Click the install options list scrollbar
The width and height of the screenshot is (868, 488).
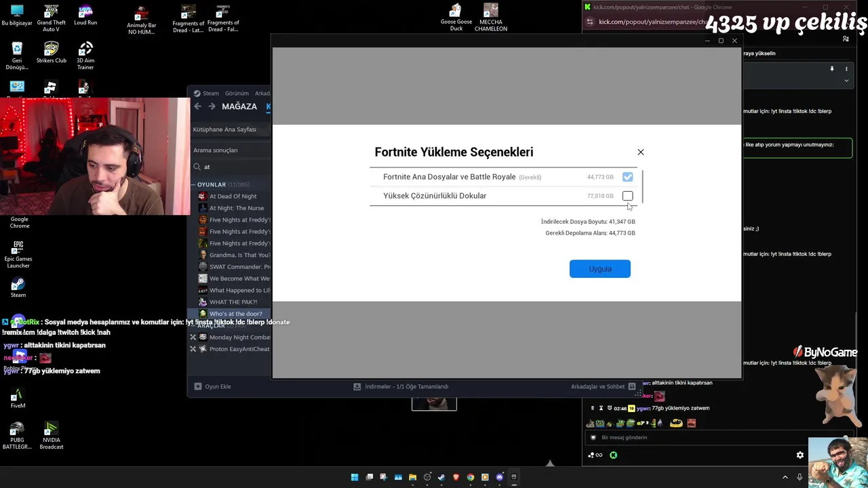[642, 186]
